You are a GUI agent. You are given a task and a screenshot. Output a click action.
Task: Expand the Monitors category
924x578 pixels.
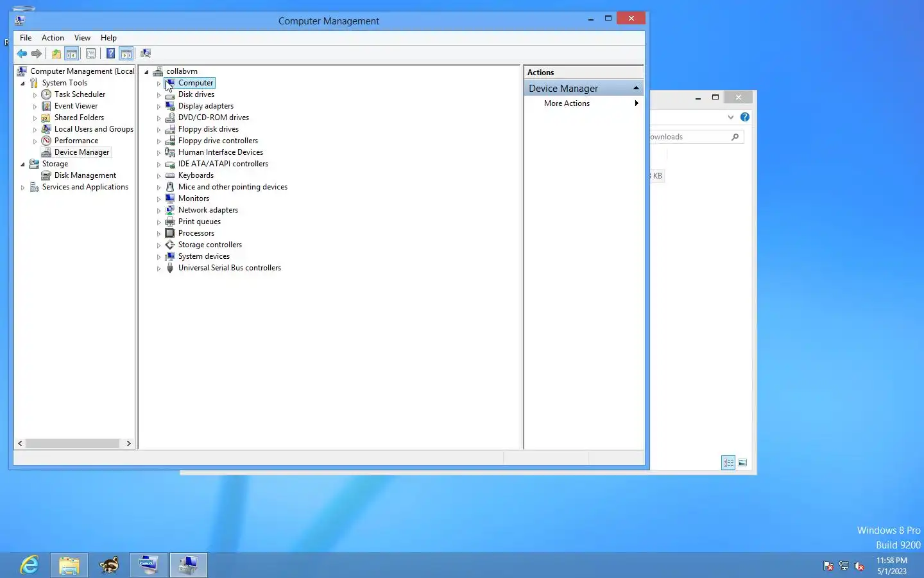[x=159, y=199]
